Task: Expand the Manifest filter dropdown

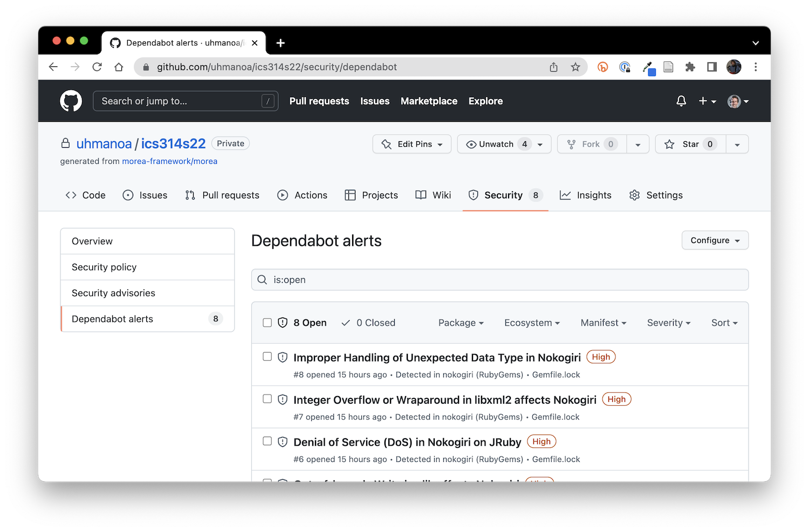Action: (604, 322)
